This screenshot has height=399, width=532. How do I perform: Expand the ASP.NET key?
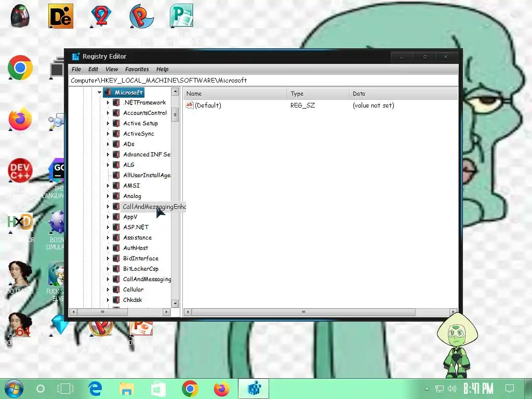tap(108, 227)
